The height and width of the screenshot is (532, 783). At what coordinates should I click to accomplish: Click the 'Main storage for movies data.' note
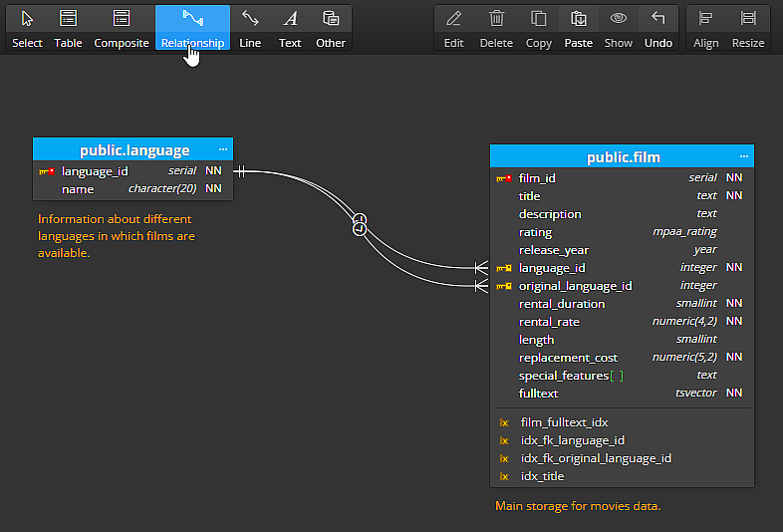tap(578, 506)
